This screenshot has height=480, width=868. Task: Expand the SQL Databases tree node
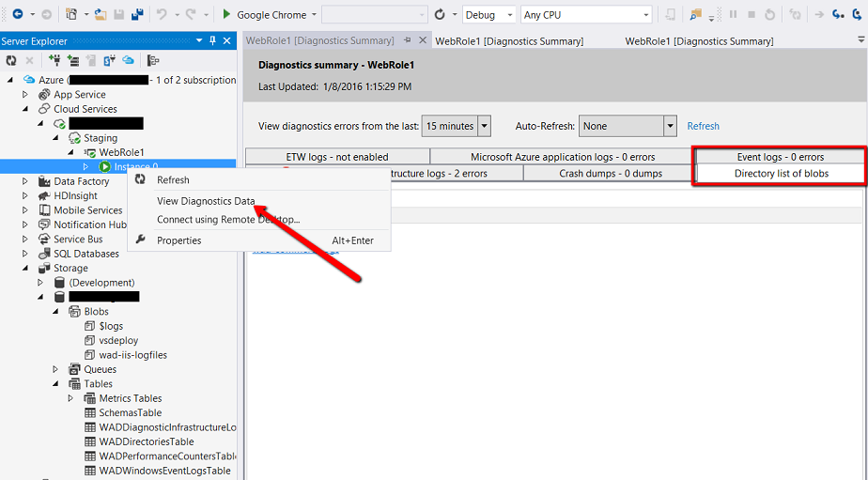(x=25, y=254)
